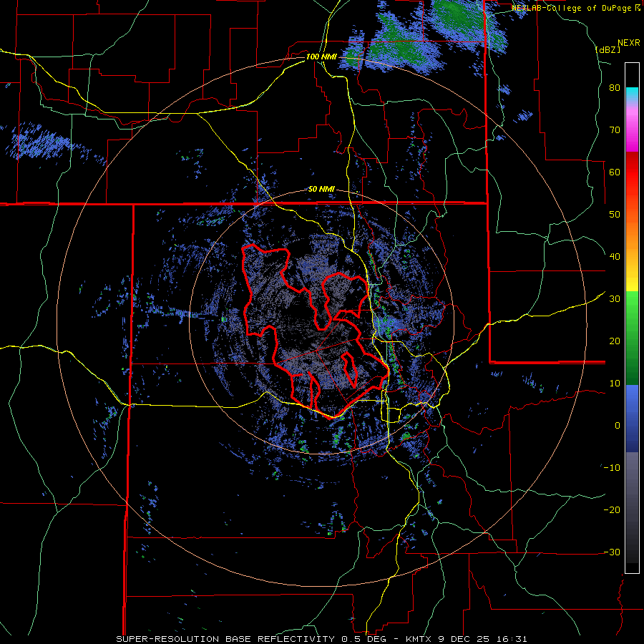This screenshot has width=644, height=644.
Task: Click the NEXR label above the color scale
Action: click(x=629, y=43)
